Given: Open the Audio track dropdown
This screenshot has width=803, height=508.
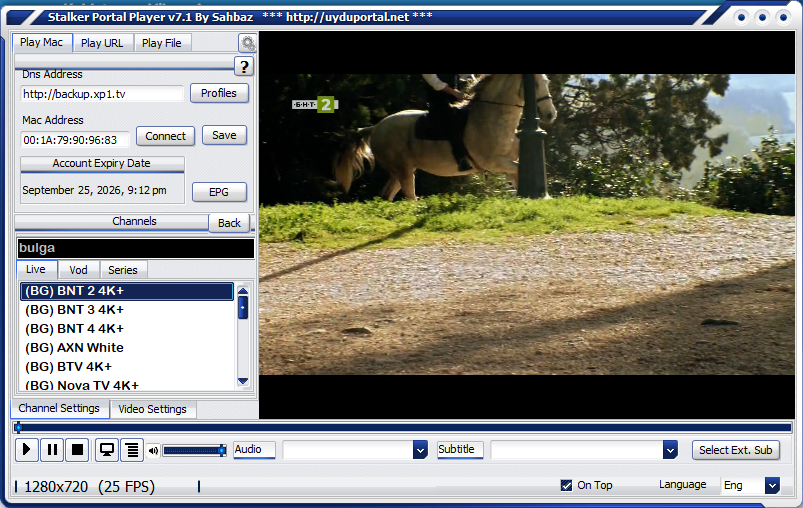Looking at the screenshot, I should 420,450.
